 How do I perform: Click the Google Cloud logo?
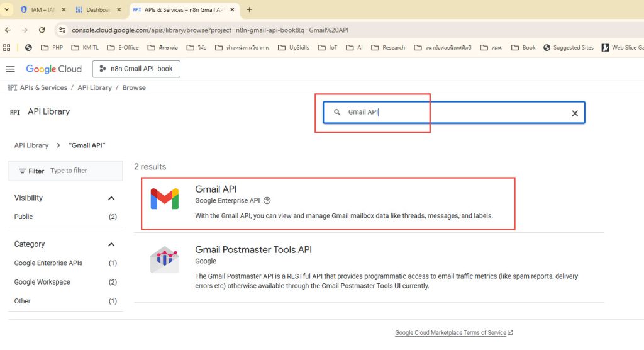tap(53, 69)
